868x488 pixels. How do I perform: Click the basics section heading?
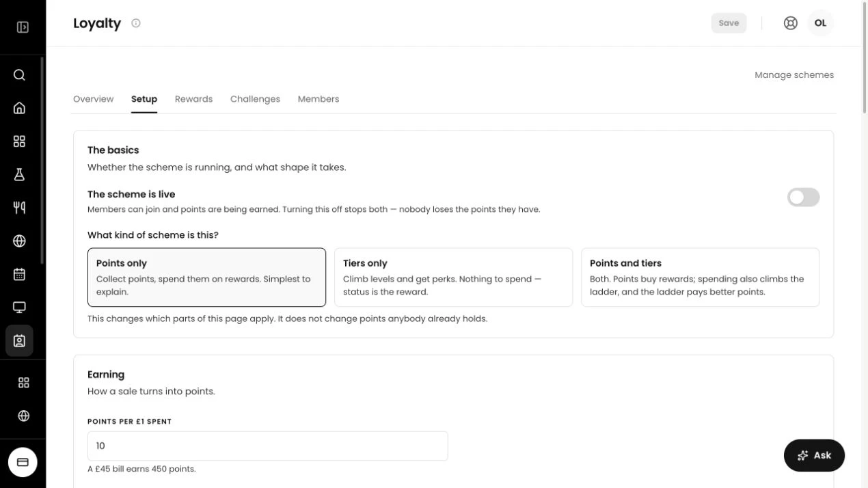pos(113,150)
